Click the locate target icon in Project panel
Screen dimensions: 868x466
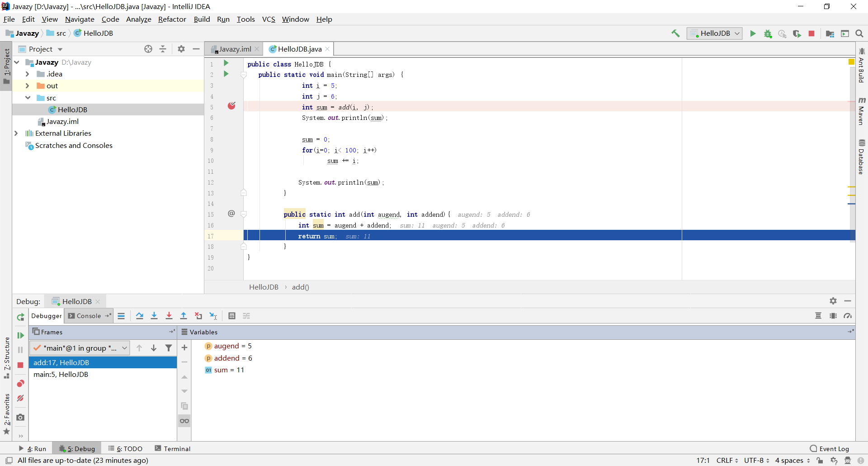(x=148, y=49)
